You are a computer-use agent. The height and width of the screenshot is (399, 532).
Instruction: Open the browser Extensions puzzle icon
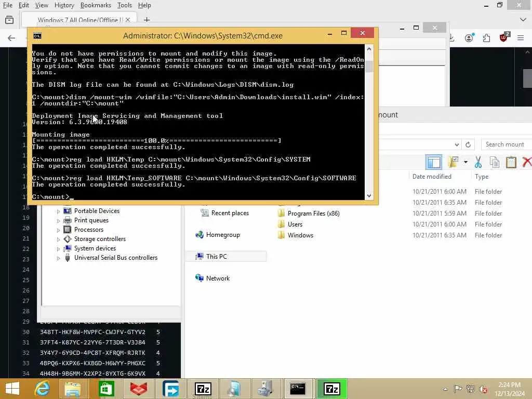click(x=486, y=37)
